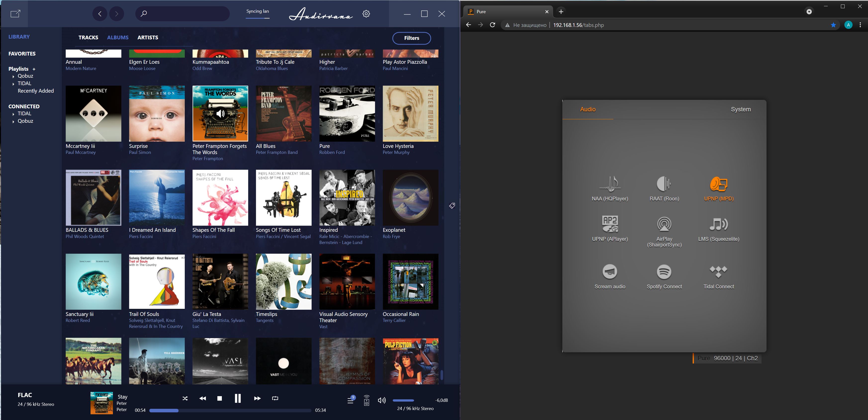The image size is (868, 420).
Task: Select the NAA (HQPlayer) icon
Action: point(610,184)
